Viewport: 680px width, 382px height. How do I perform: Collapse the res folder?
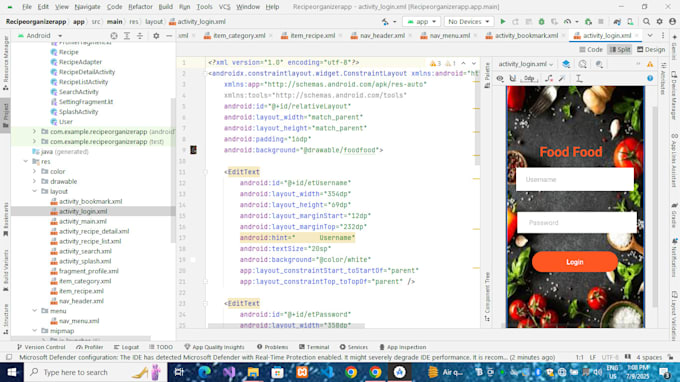26,161
